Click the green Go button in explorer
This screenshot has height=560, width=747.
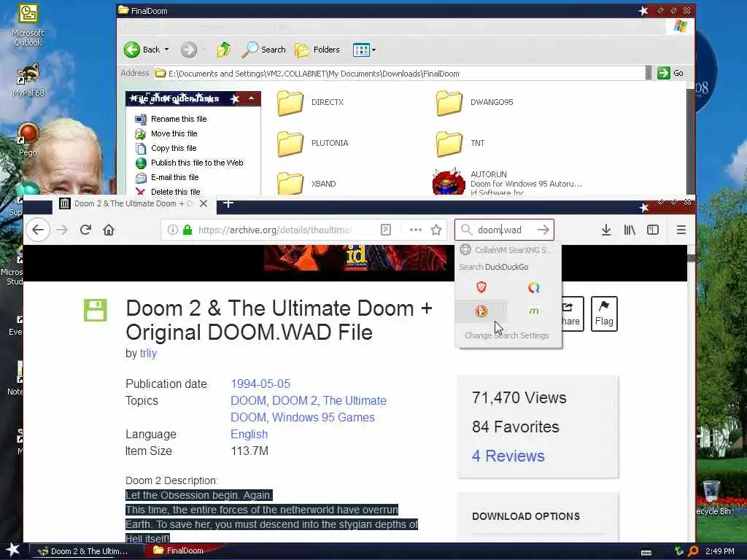tap(670, 74)
